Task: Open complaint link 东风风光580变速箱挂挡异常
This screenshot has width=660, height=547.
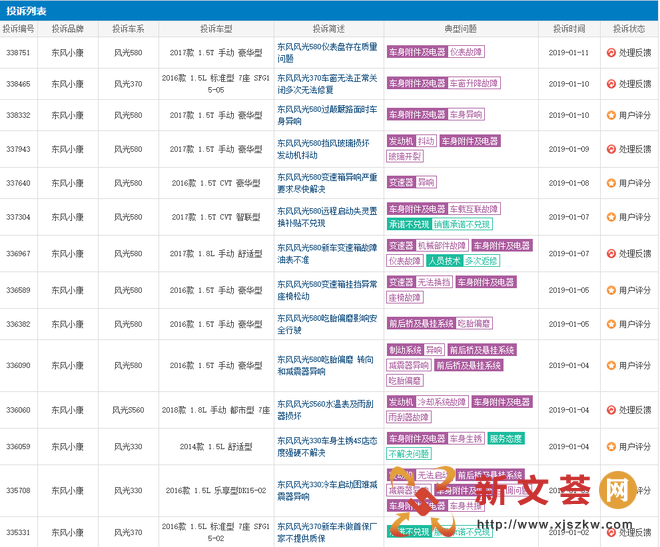Action: [x=327, y=290]
